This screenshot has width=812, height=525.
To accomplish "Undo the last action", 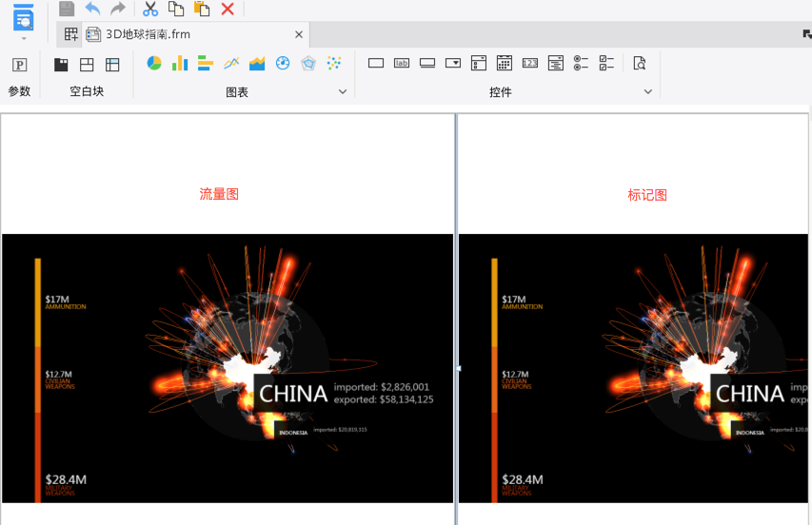I will click(92, 9).
